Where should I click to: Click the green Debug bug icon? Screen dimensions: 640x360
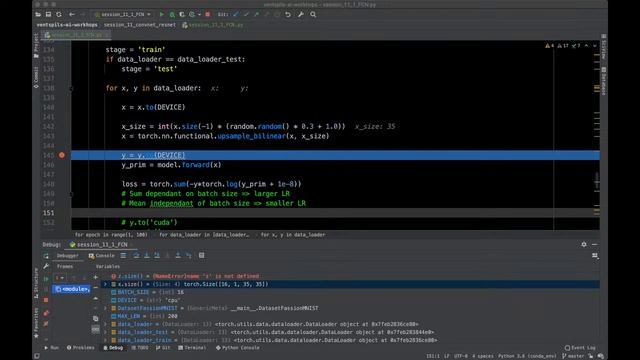tap(172, 14)
